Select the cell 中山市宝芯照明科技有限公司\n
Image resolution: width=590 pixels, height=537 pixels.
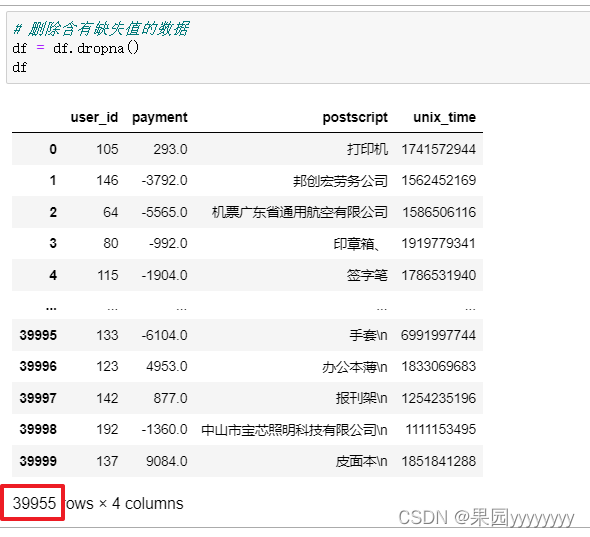point(294,430)
